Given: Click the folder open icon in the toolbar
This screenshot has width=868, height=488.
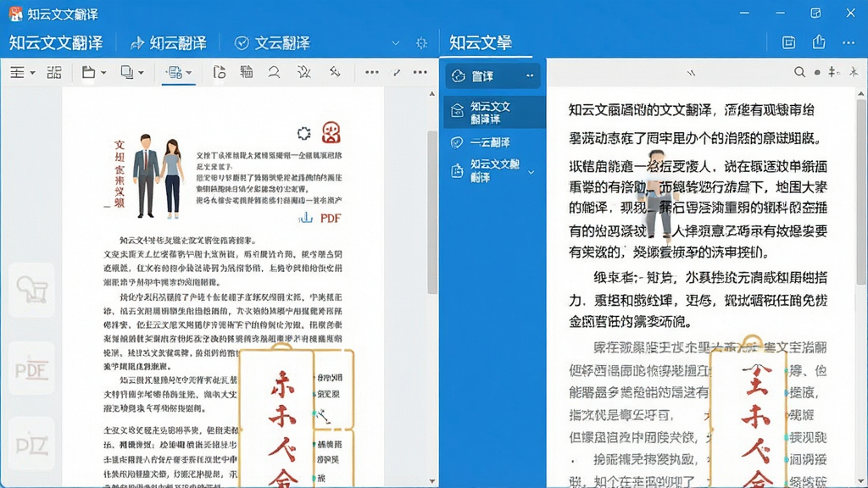Looking at the screenshot, I should pos(88,73).
